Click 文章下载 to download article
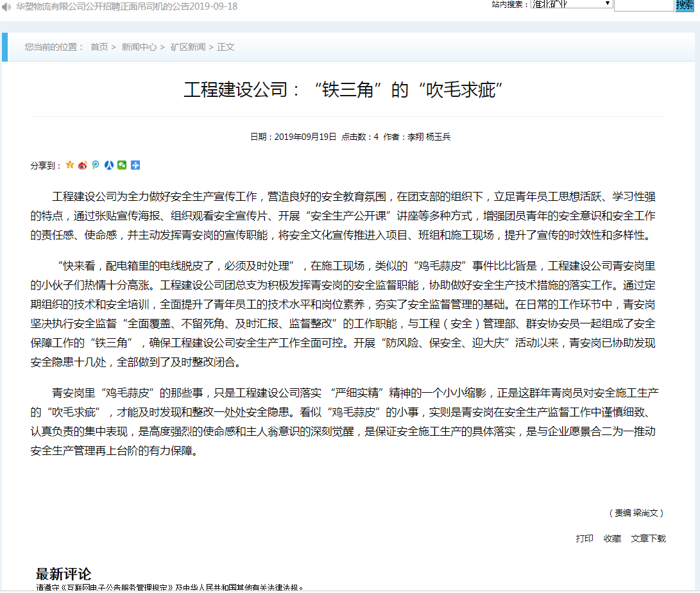 pyautogui.click(x=648, y=538)
